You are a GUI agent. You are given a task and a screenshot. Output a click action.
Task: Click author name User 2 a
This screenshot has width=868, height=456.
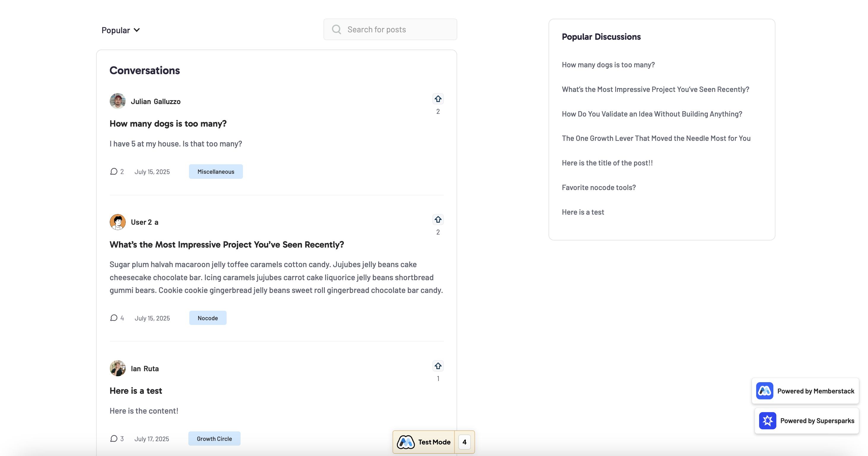pyautogui.click(x=144, y=222)
